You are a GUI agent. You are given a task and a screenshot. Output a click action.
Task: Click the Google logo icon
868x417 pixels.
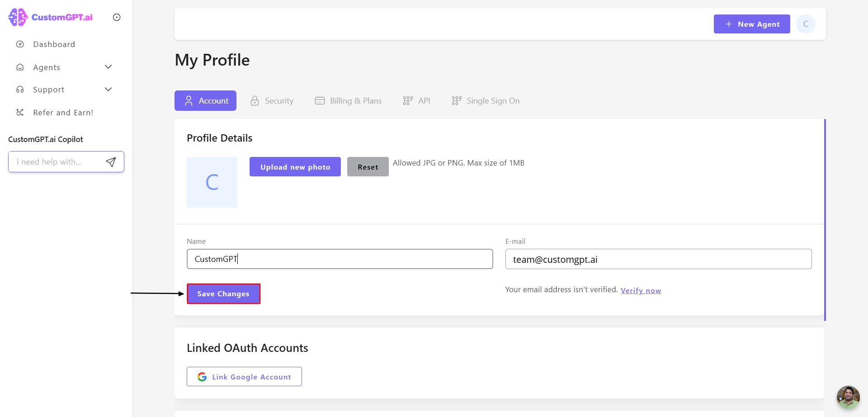click(202, 377)
